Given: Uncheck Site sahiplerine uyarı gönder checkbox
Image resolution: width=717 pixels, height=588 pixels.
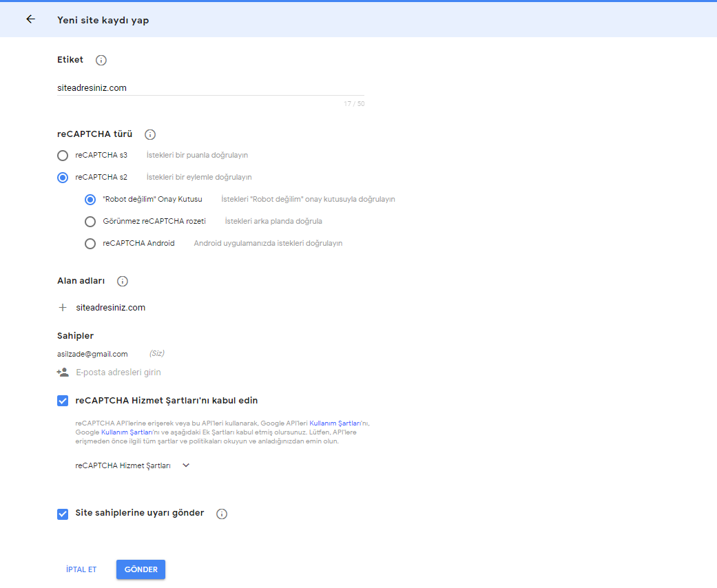Looking at the screenshot, I should 63,514.
